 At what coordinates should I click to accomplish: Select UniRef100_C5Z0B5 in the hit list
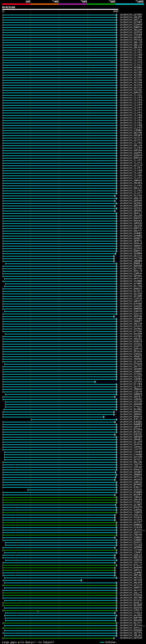[131, 35]
